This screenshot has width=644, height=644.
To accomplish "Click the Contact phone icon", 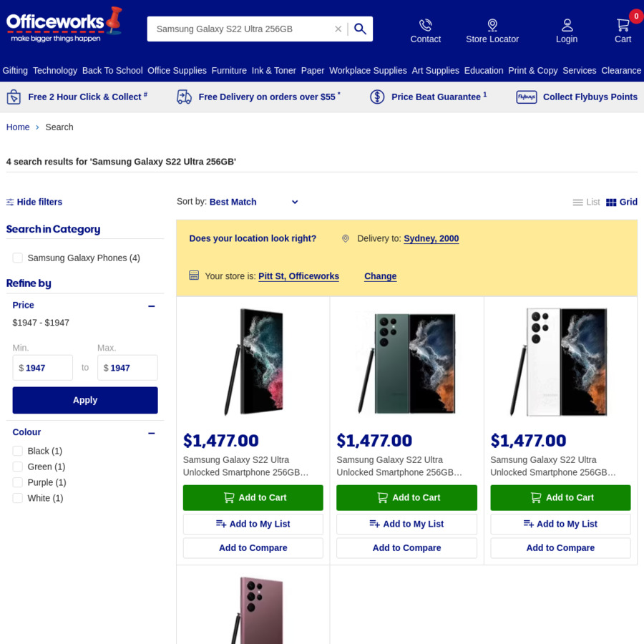I will point(425,25).
